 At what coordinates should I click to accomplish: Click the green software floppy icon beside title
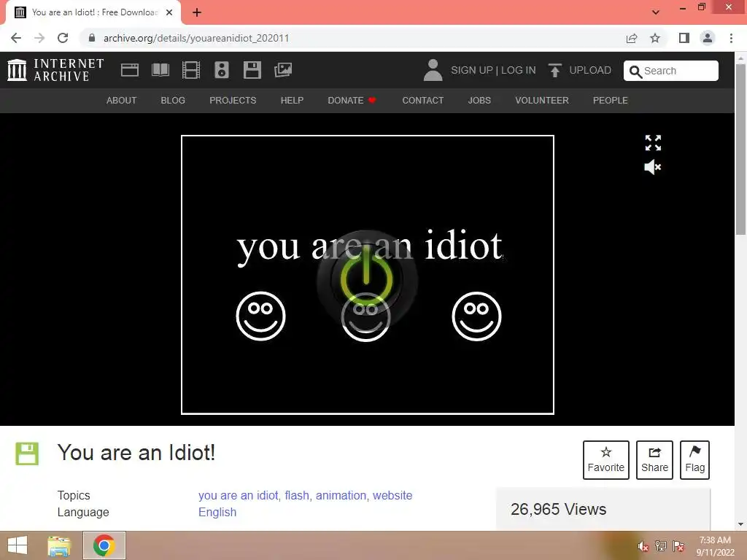[x=27, y=454]
